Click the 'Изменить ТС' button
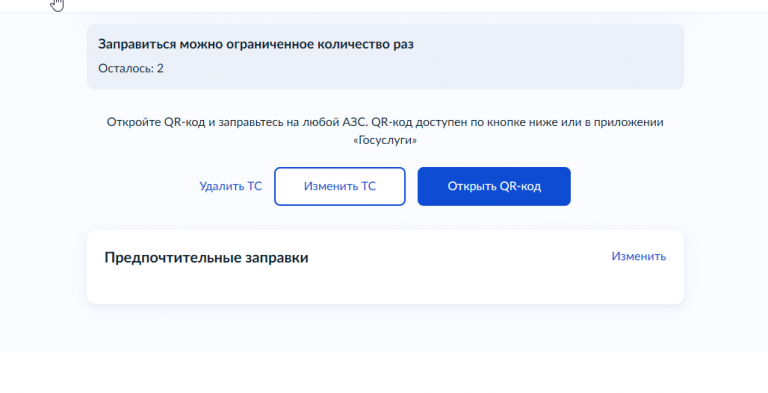Viewport: 768px width, 393px height. [339, 186]
